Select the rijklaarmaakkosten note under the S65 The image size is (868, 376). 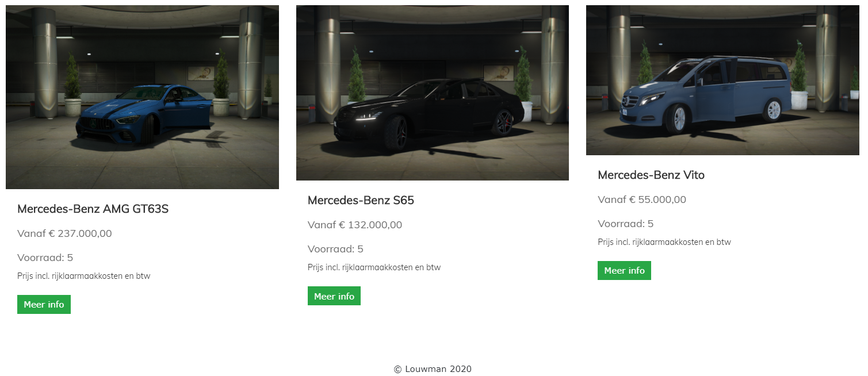pos(374,267)
